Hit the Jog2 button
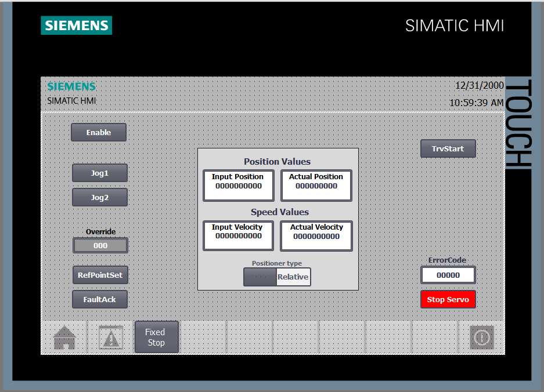This screenshot has height=392, width=544. click(x=100, y=198)
